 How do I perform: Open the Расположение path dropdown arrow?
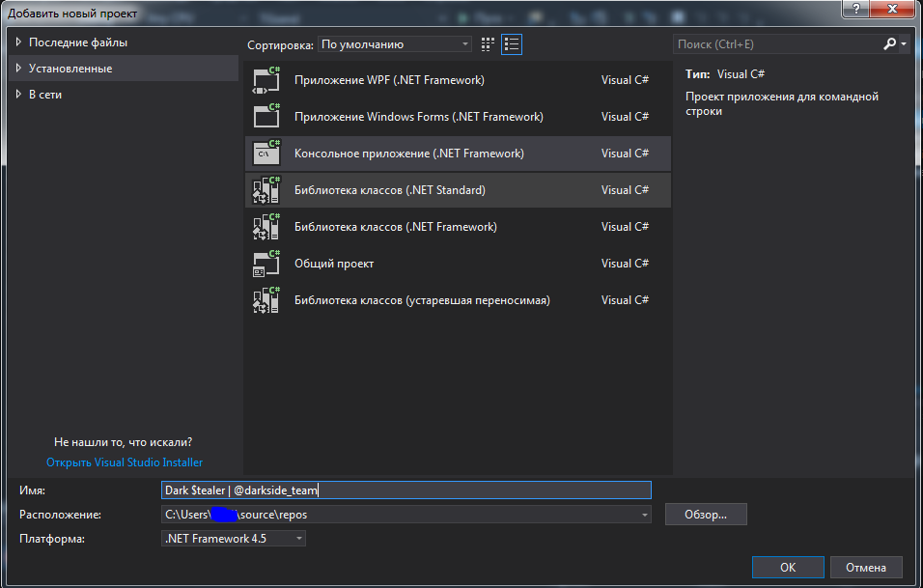645,515
